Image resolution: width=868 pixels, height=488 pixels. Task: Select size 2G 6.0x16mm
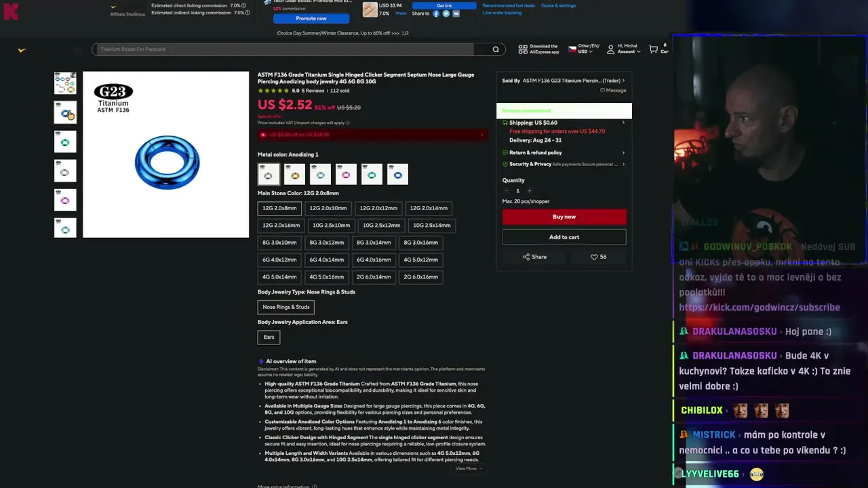pyautogui.click(x=420, y=277)
